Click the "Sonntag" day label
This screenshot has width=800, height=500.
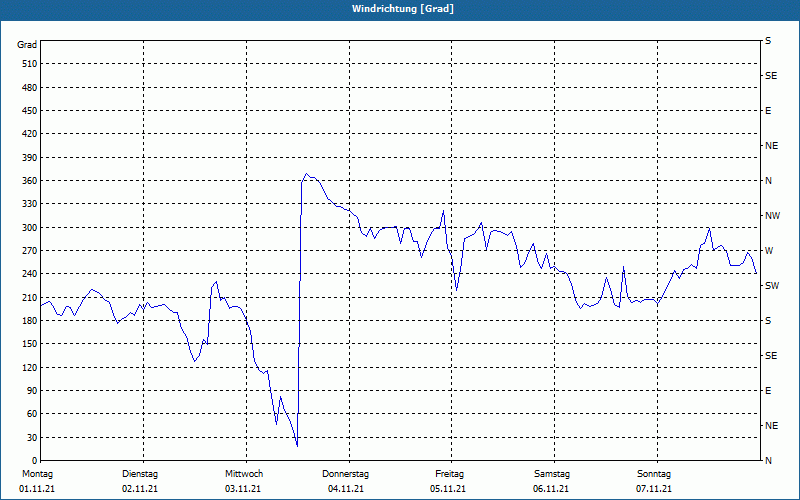point(654,474)
